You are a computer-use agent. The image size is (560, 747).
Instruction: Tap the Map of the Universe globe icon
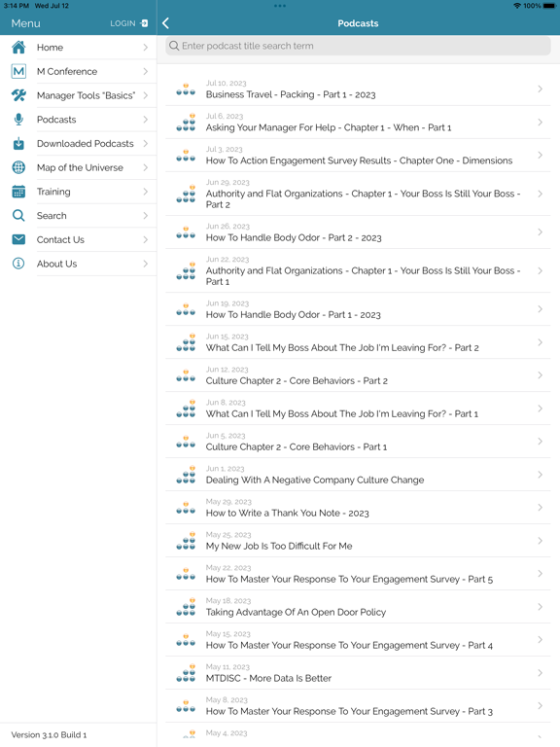18,167
